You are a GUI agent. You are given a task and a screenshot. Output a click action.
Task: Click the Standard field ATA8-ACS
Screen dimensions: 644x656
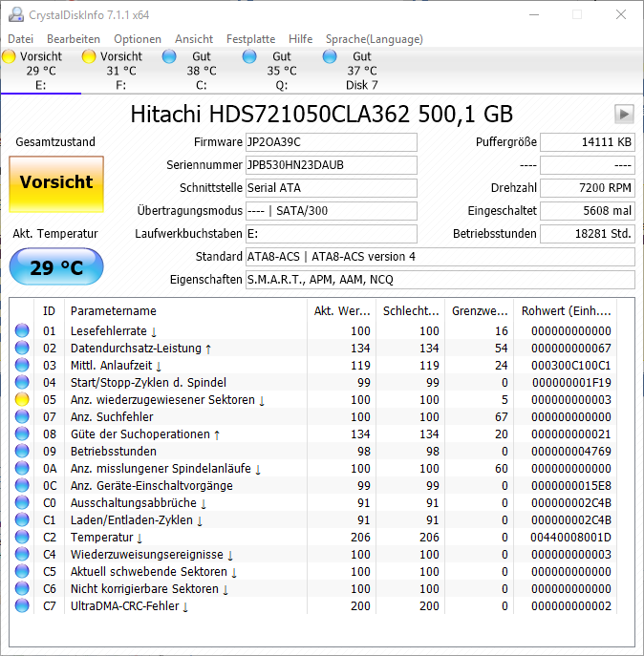click(440, 257)
